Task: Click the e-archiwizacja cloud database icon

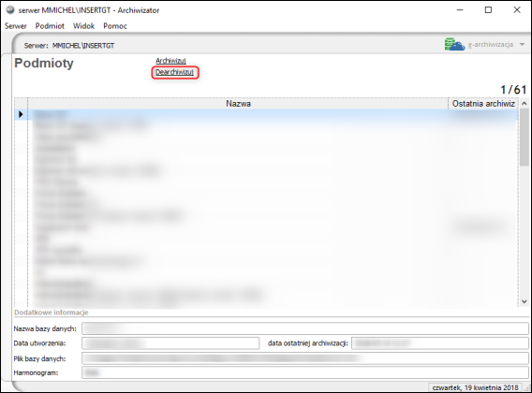Action: click(454, 44)
